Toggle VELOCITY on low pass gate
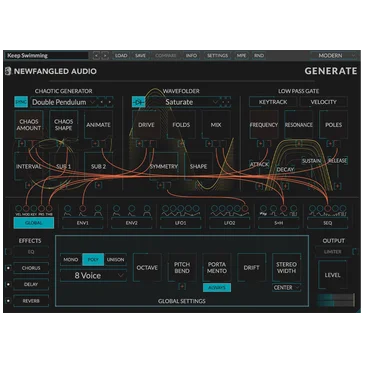365x365 pixels. click(x=324, y=102)
